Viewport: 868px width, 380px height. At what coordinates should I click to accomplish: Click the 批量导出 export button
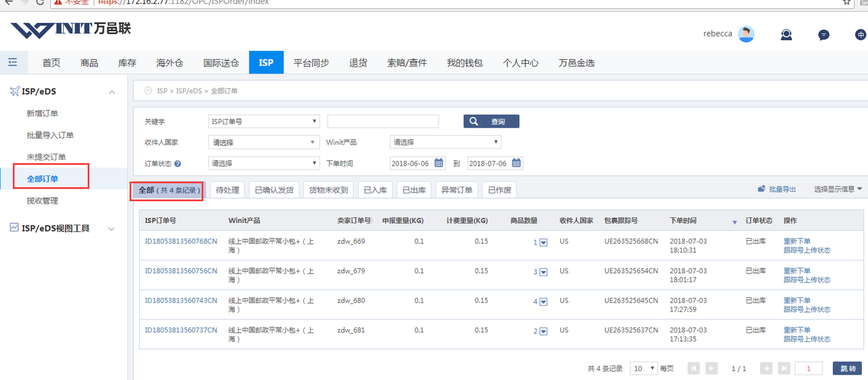777,189
